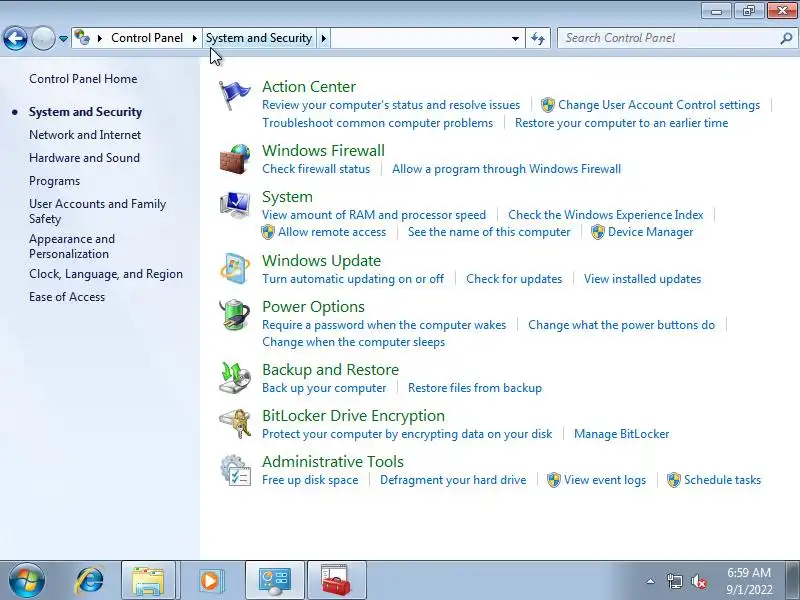Click Change User Account Control settings
Screen dimensions: 800x600
(x=659, y=105)
